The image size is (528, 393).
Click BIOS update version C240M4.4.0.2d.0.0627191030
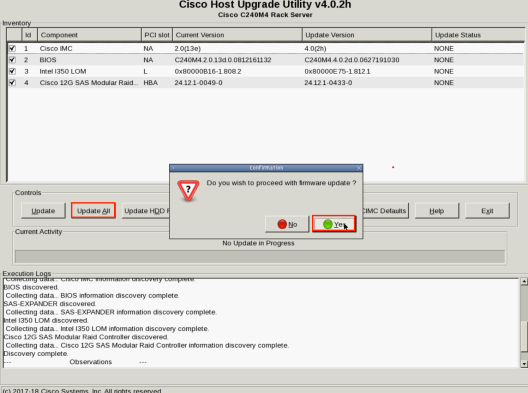coord(352,60)
